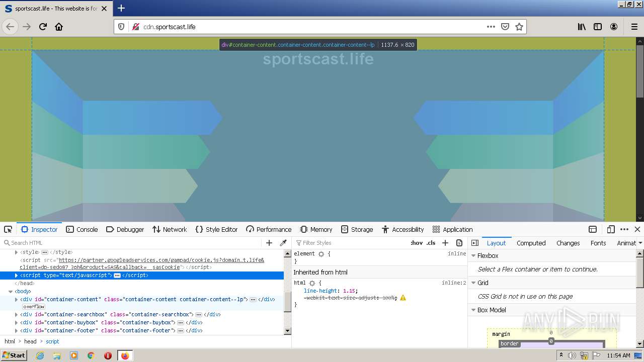Activate the element picker tool

tap(8, 229)
